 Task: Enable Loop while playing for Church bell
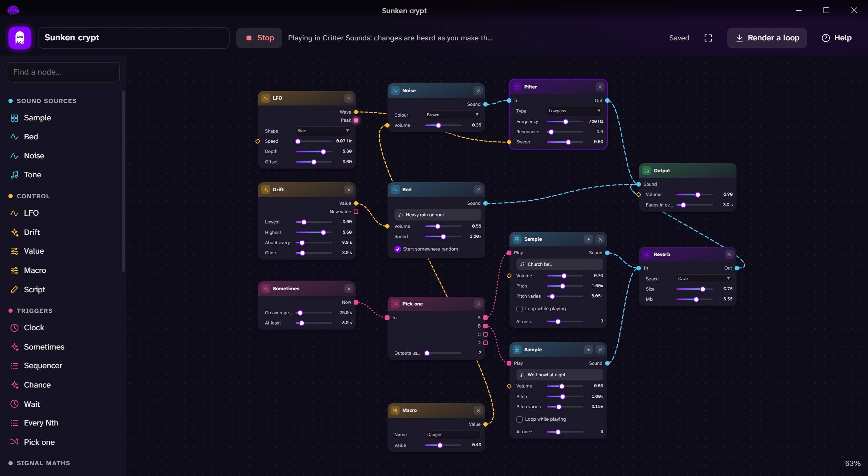(519, 309)
